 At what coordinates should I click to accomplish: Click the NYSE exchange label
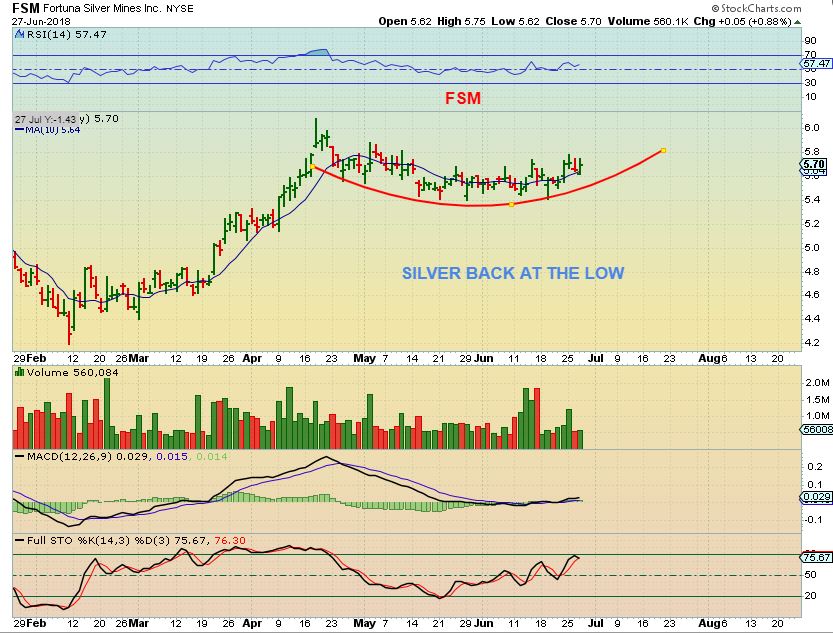(x=180, y=9)
